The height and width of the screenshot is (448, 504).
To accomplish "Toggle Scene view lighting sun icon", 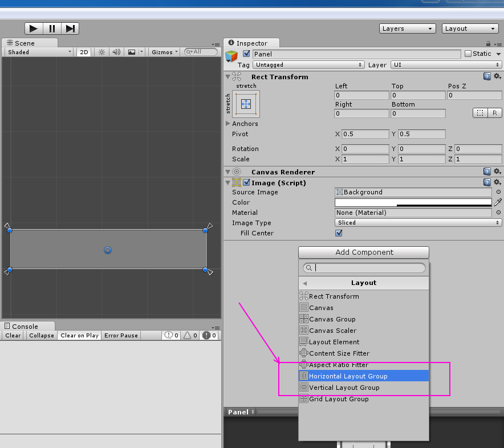I will point(101,52).
